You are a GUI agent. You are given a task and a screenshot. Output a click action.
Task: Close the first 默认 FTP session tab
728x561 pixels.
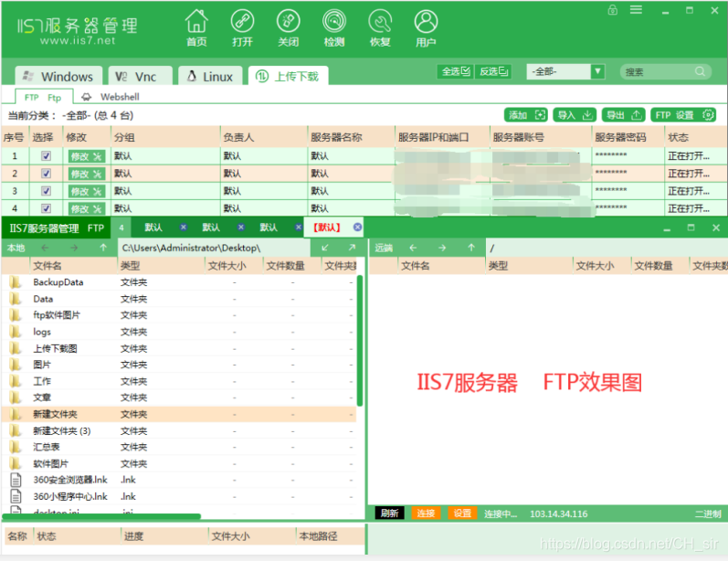[184, 228]
